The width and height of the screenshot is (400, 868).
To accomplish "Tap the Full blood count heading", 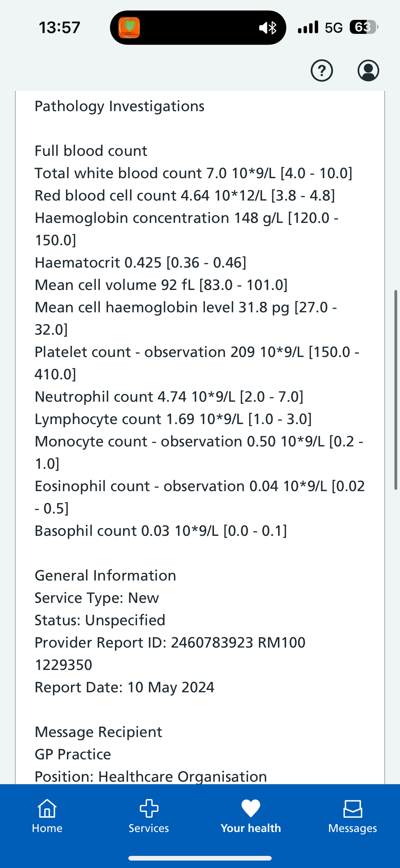I will (x=91, y=151).
